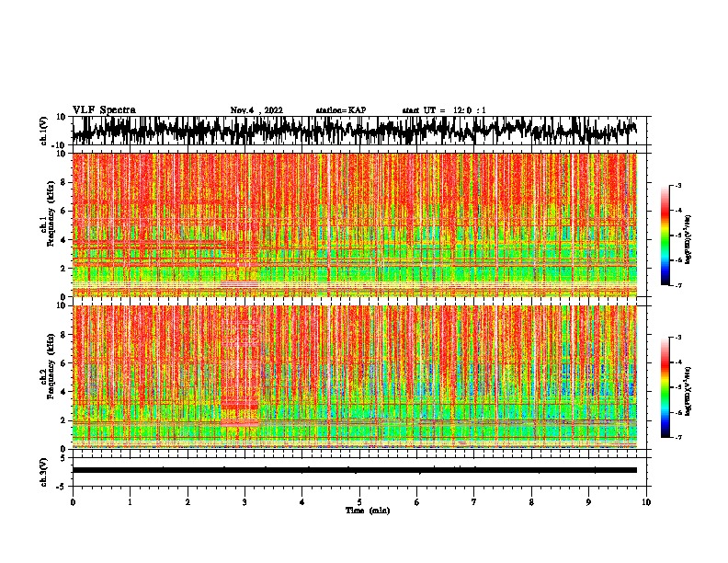Image resolution: width=728 pixels, height=563 pixels.
Task: Click time axis tick label "5"
Action: click(359, 502)
